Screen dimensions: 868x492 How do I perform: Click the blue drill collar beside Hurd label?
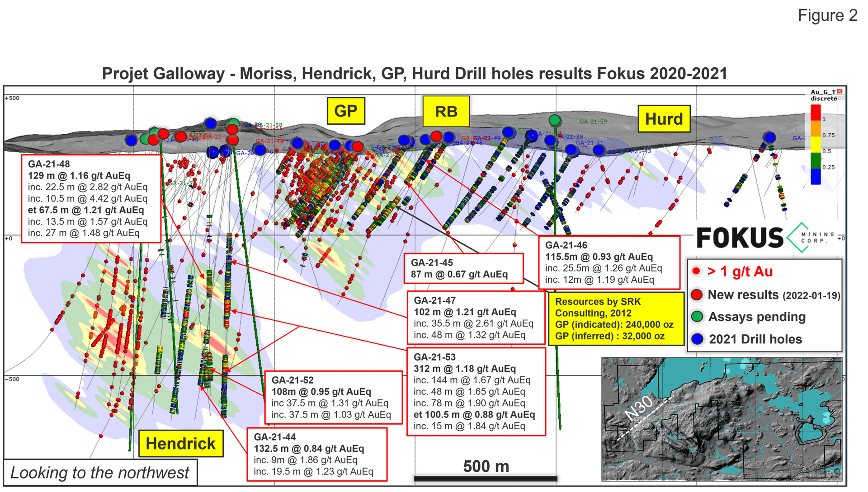[769, 137]
